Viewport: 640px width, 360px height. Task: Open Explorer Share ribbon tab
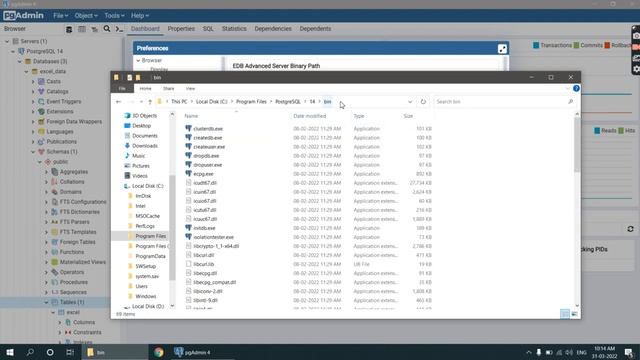169,89
